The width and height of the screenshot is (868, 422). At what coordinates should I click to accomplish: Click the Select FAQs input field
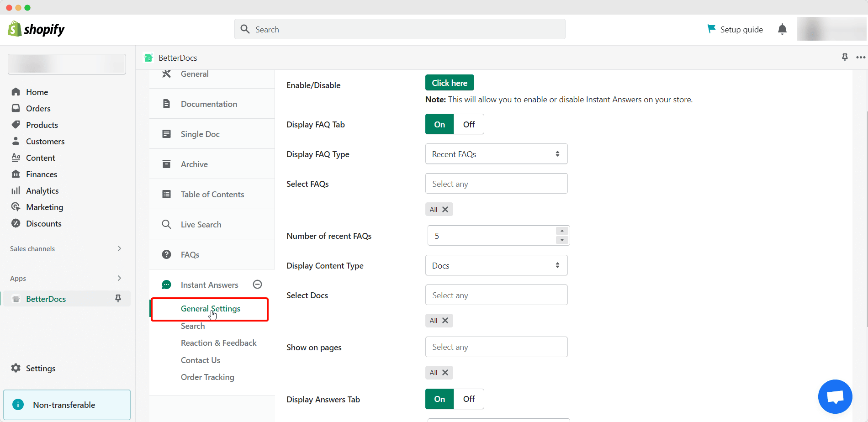pyautogui.click(x=497, y=184)
